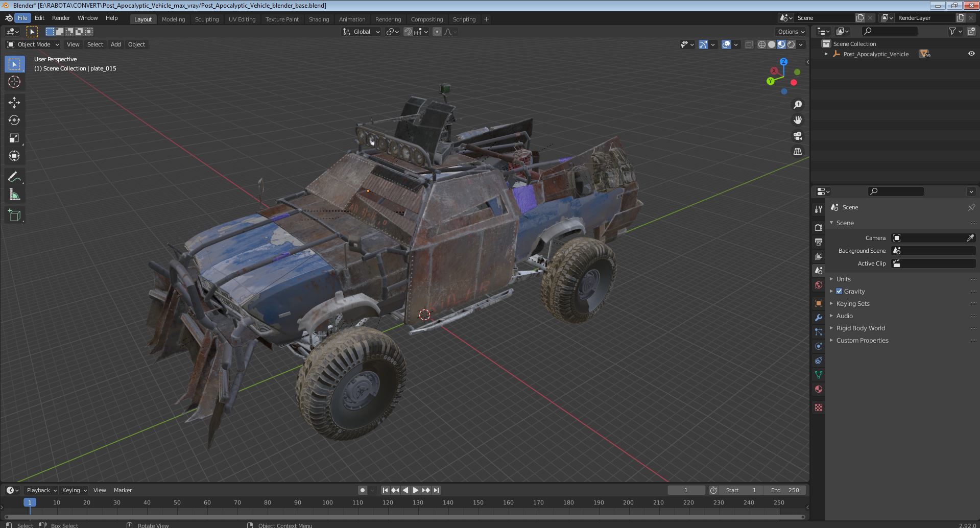Screen dimensions: 980x528
Task: Open the viewport Add menu
Action: tap(115, 44)
